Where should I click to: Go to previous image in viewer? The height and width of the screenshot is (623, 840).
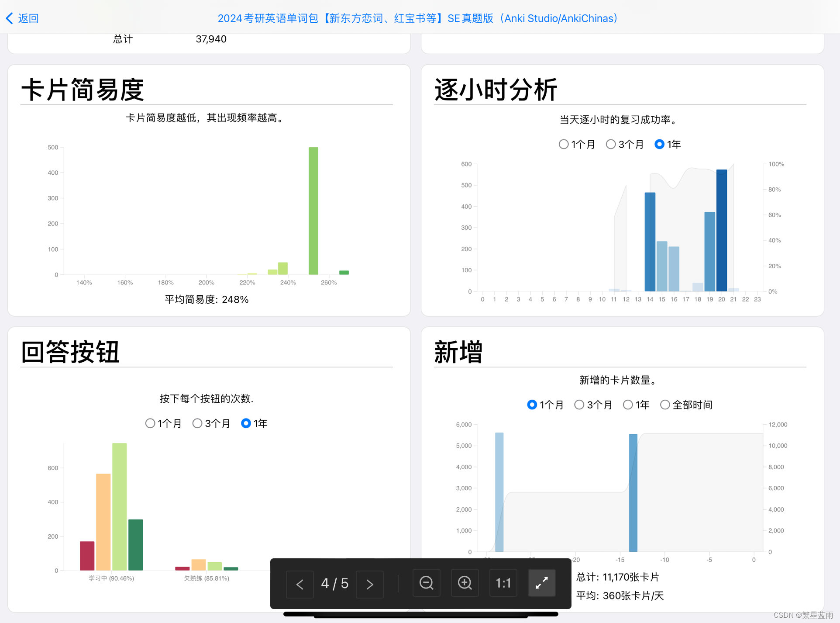[300, 584]
